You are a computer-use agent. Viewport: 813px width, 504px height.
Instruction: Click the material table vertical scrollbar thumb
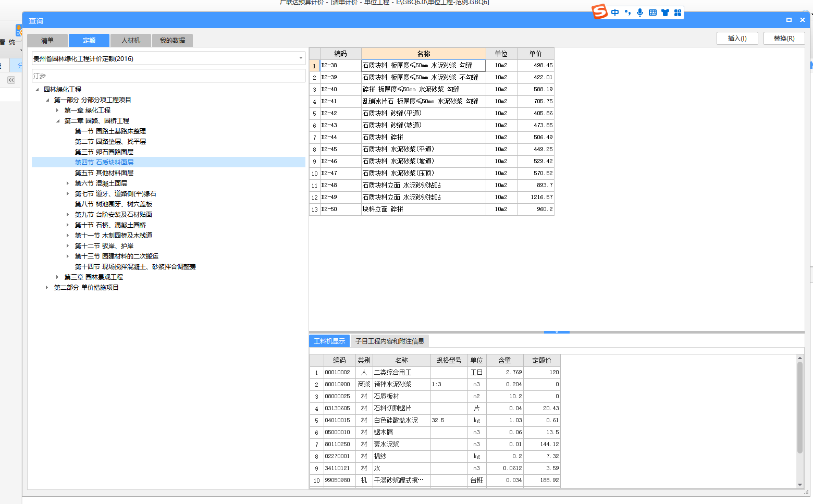coord(800,408)
